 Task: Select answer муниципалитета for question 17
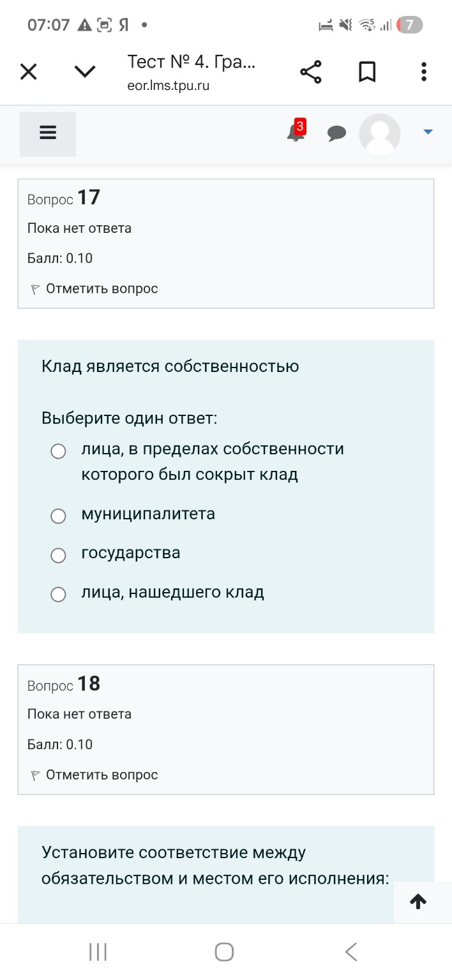[58, 516]
